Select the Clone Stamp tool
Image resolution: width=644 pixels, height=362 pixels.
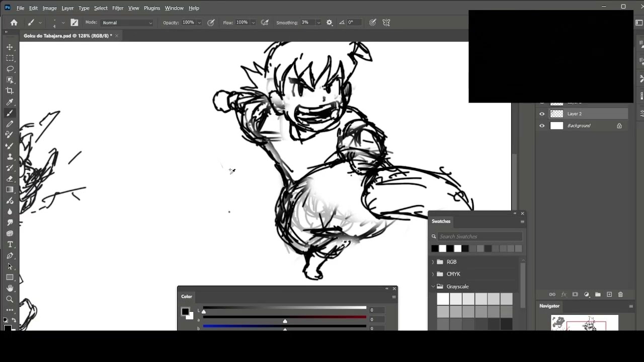click(x=10, y=157)
